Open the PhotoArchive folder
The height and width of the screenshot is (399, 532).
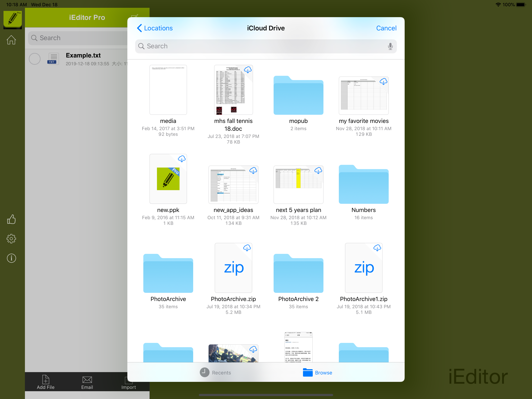[168, 273]
